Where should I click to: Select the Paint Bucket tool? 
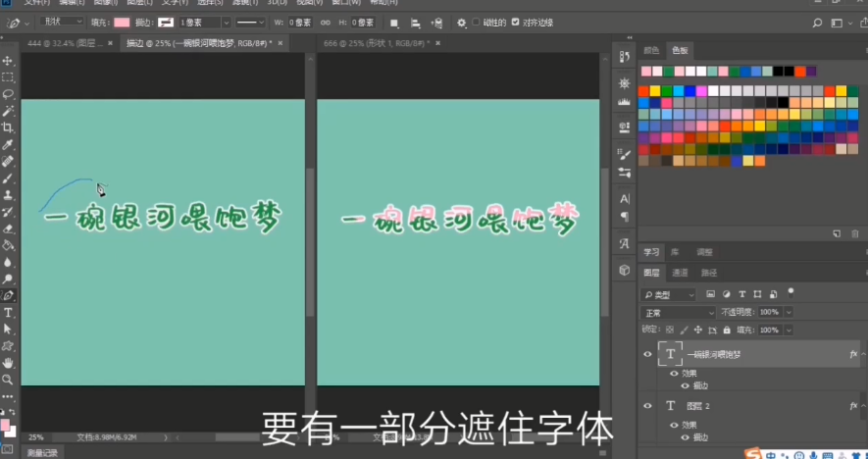[x=8, y=245]
